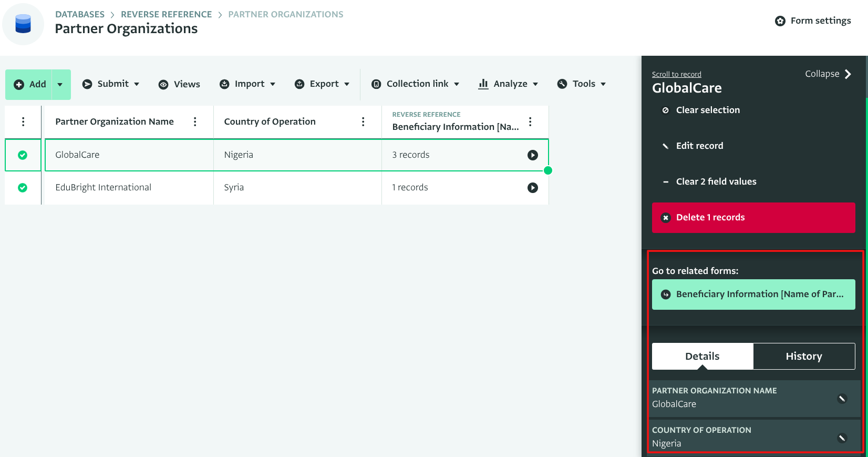This screenshot has width=868, height=457.
Task: Open Partner Organization Name column options
Action: click(195, 121)
